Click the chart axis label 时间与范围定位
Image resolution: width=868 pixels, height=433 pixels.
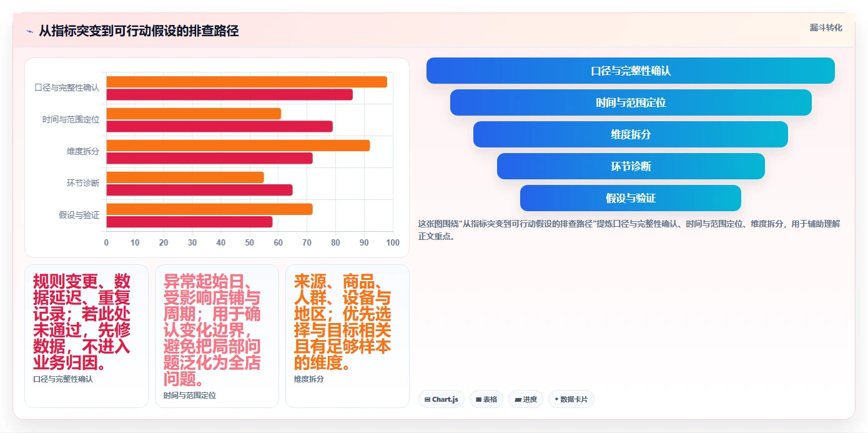click(x=71, y=120)
